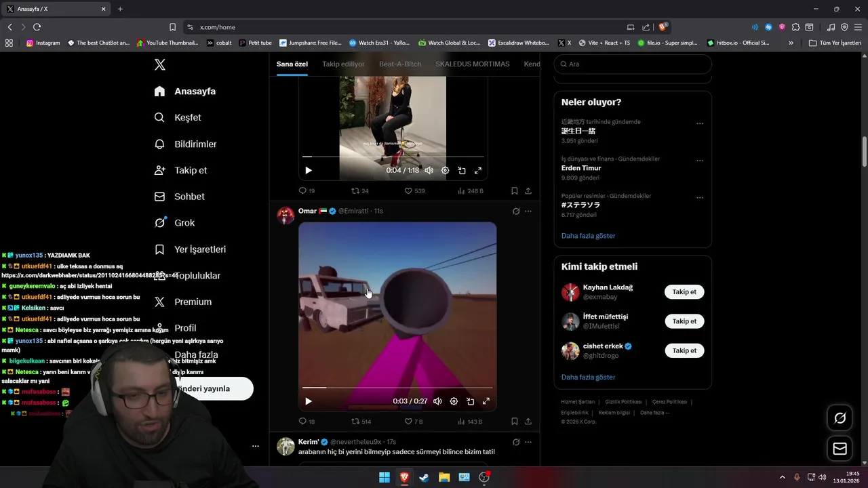
Task: Enter fullscreen on Omar's video
Action: tap(486, 401)
